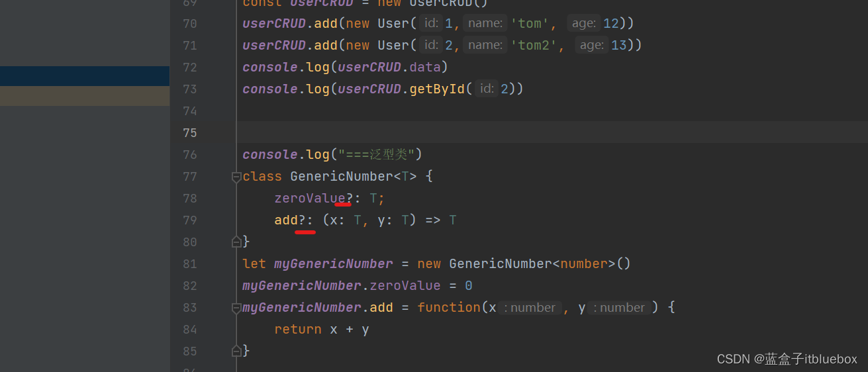
Task: Click the data property in userCRUD.data
Action: [425, 67]
